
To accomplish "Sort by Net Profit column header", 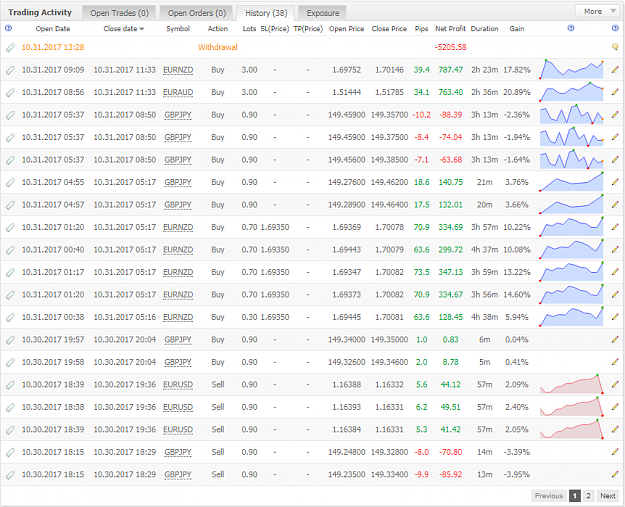I will click(450, 29).
